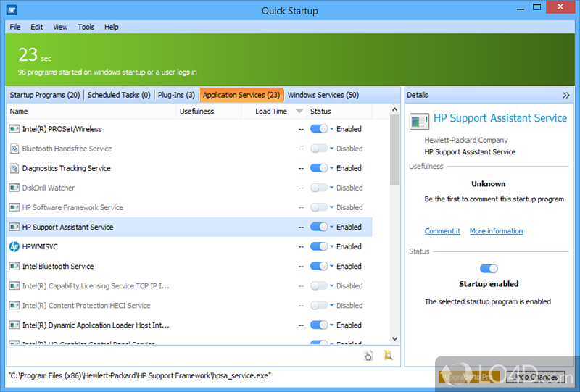580x392 pixels.
Task: Open status dropdown arrow for DiskDrill Watcher
Action: [332, 188]
